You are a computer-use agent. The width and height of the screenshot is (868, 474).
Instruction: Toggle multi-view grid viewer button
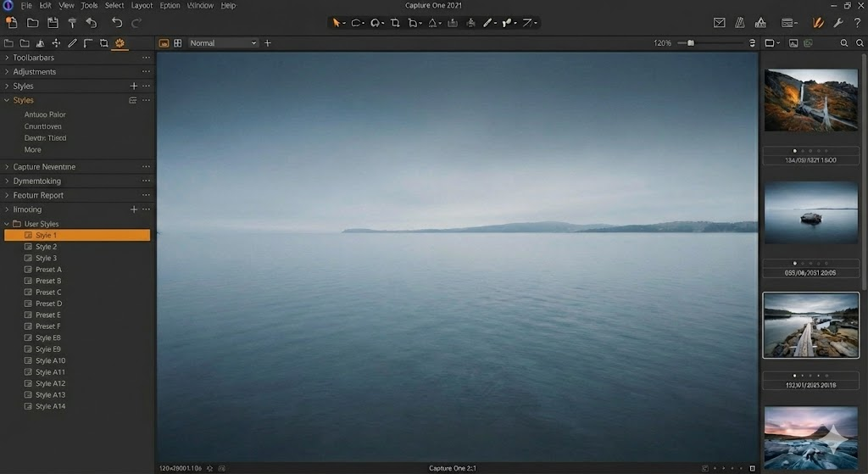[178, 42]
